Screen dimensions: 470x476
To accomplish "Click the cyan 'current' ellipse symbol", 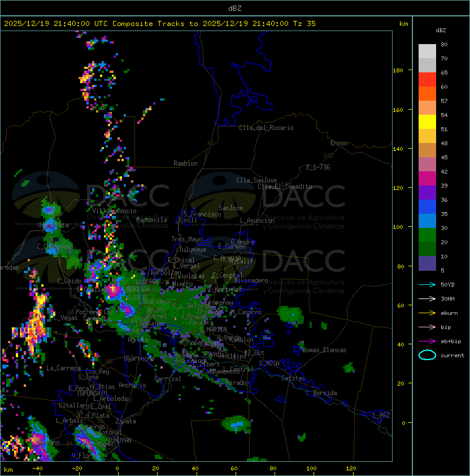I will click(427, 355).
